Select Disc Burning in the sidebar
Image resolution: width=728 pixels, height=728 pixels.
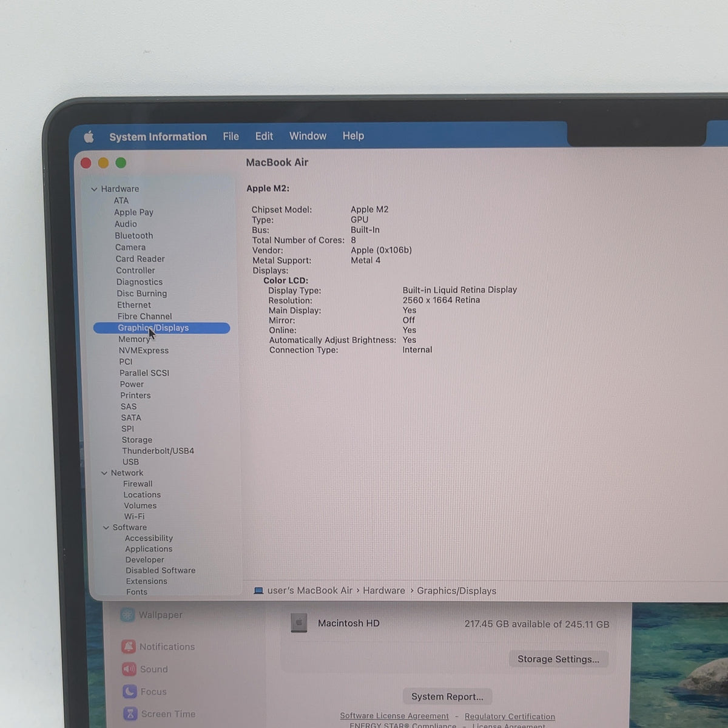coord(142,294)
